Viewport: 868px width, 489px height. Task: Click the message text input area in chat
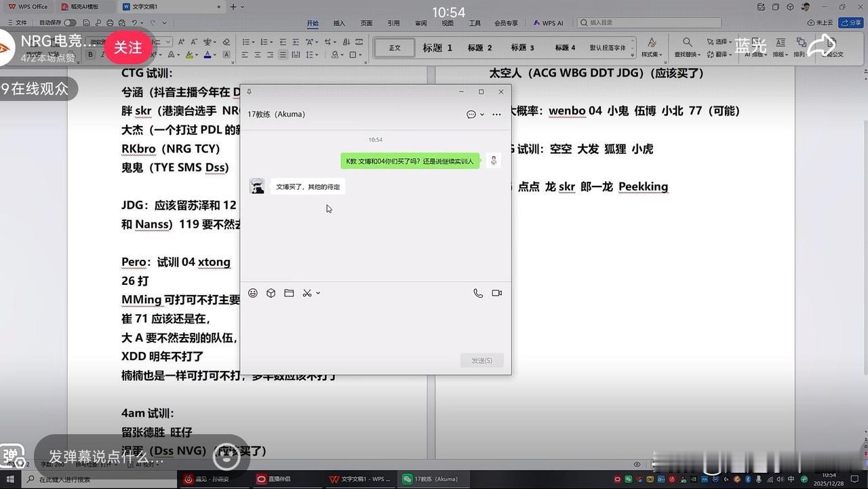coord(376,326)
